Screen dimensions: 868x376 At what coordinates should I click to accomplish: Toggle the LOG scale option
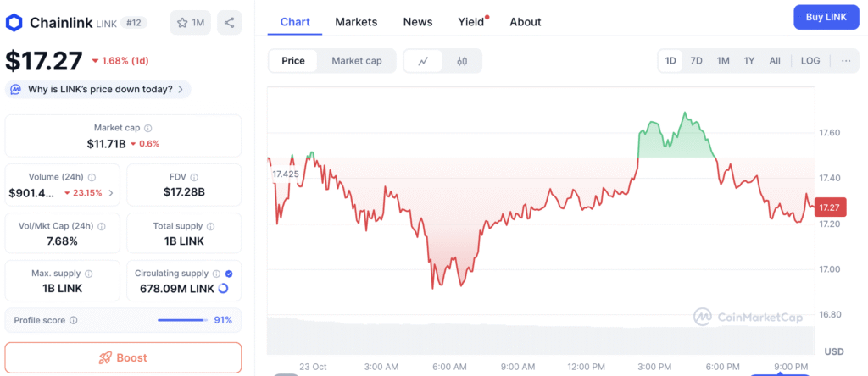pos(810,61)
